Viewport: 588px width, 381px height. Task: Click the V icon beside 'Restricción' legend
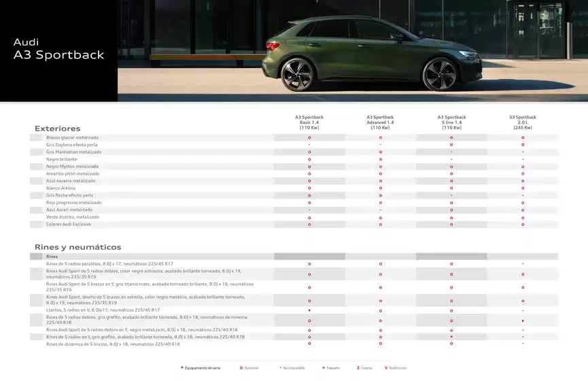pos(386,368)
